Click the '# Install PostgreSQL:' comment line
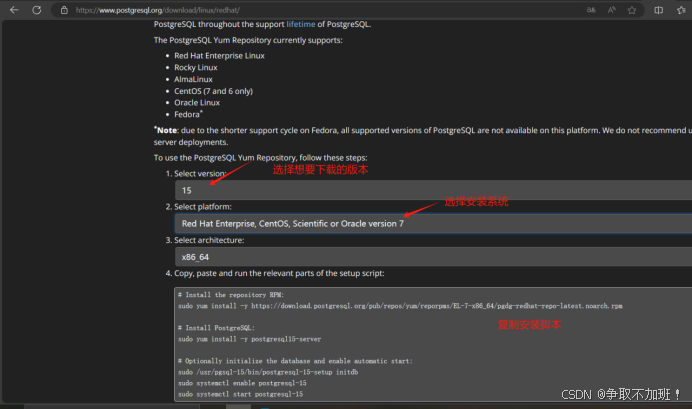This screenshot has width=692, height=409. (x=216, y=328)
